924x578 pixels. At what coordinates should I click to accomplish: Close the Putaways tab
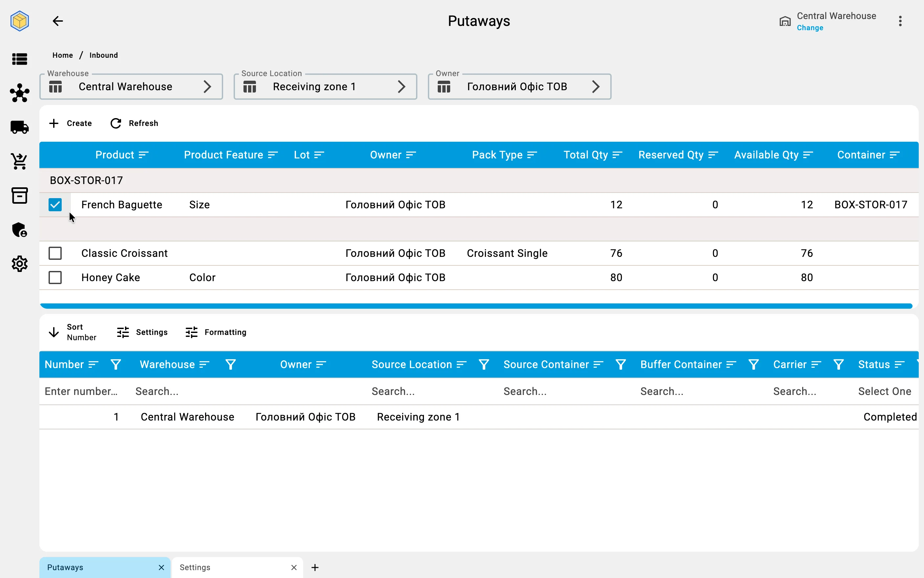click(x=161, y=567)
